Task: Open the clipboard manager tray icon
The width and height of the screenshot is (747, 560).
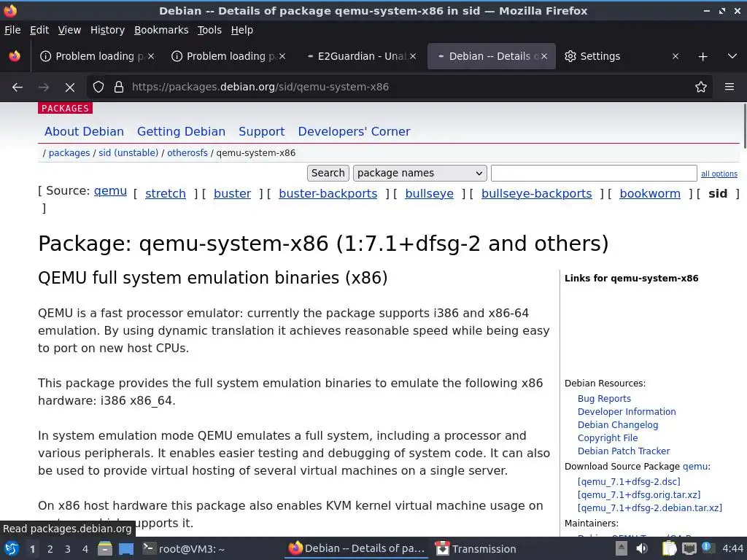Action: 669,548
